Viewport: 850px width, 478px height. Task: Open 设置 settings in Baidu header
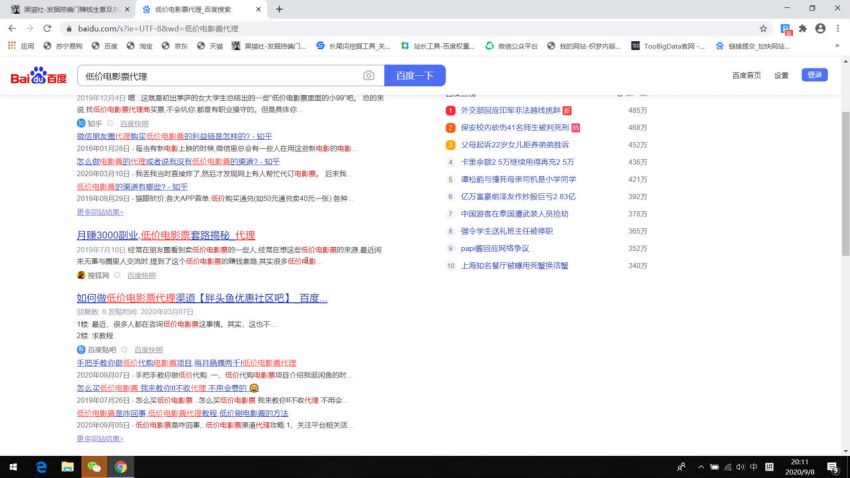point(781,75)
